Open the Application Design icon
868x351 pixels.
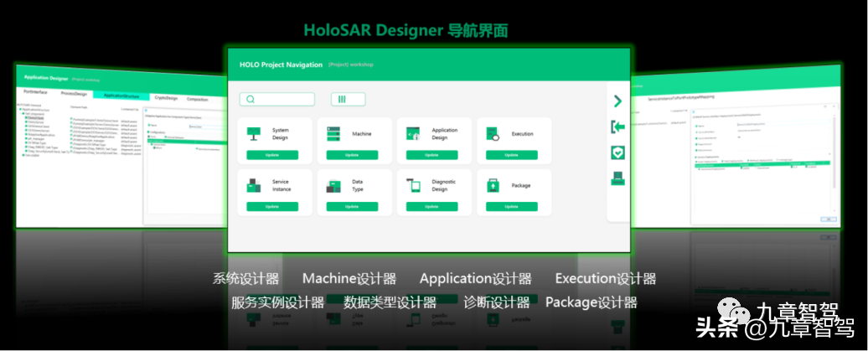[412, 132]
